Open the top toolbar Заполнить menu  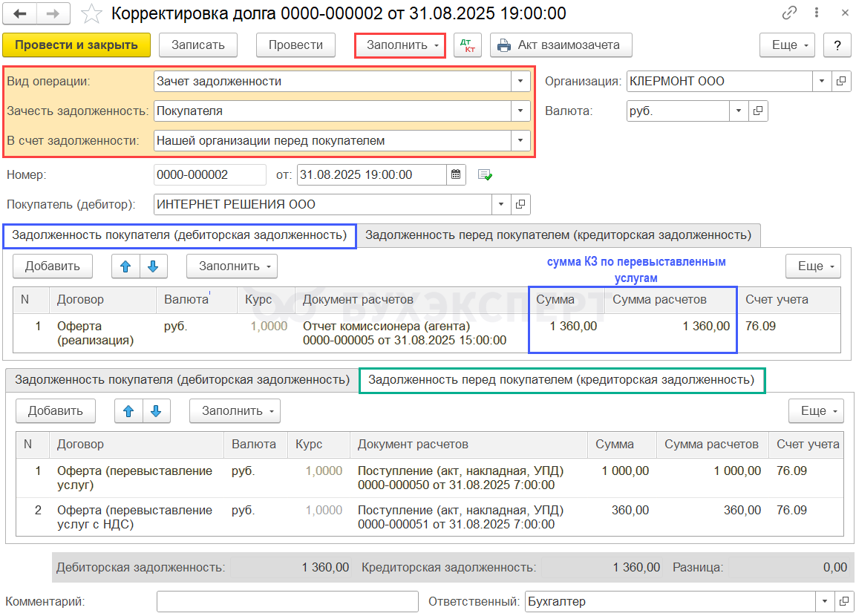point(400,45)
